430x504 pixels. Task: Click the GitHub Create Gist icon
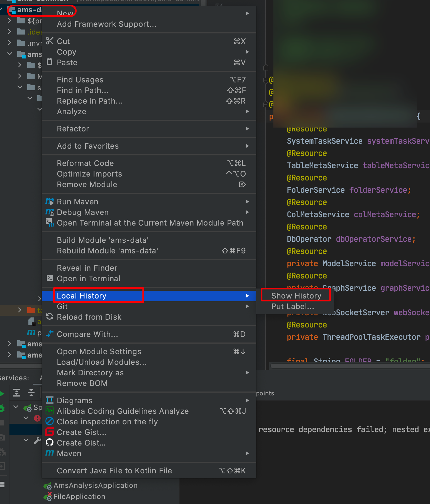point(50,442)
